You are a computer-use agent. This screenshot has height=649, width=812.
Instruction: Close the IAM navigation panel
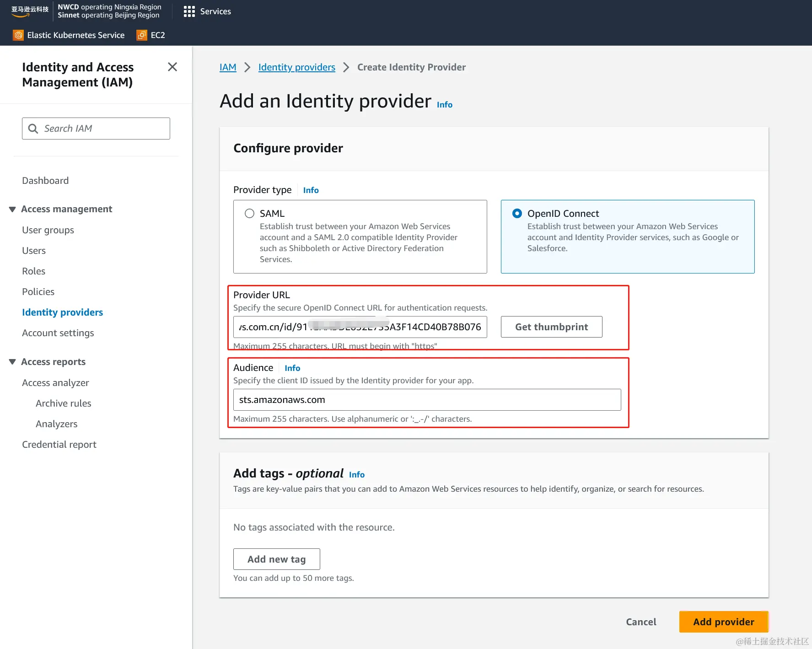pos(172,67)
